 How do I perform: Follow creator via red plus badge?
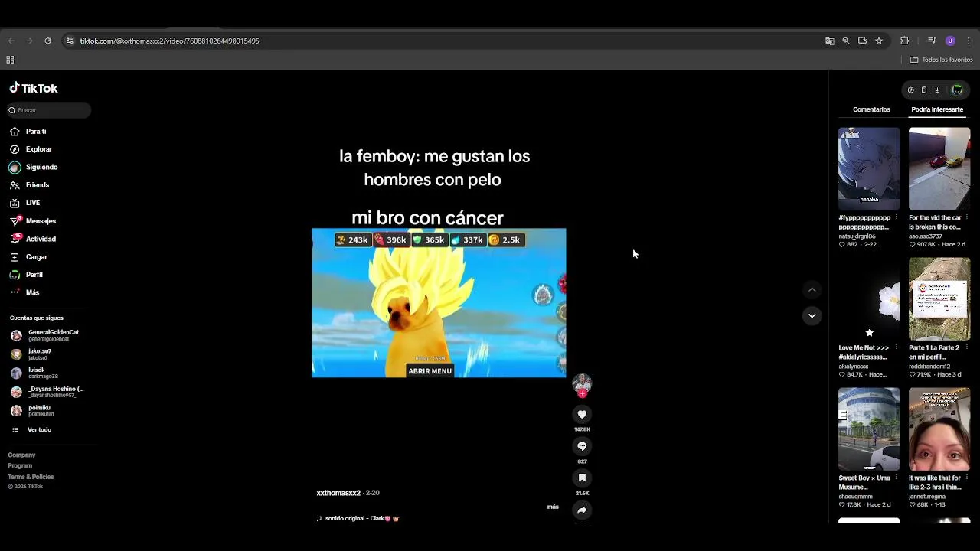point(582,393)
